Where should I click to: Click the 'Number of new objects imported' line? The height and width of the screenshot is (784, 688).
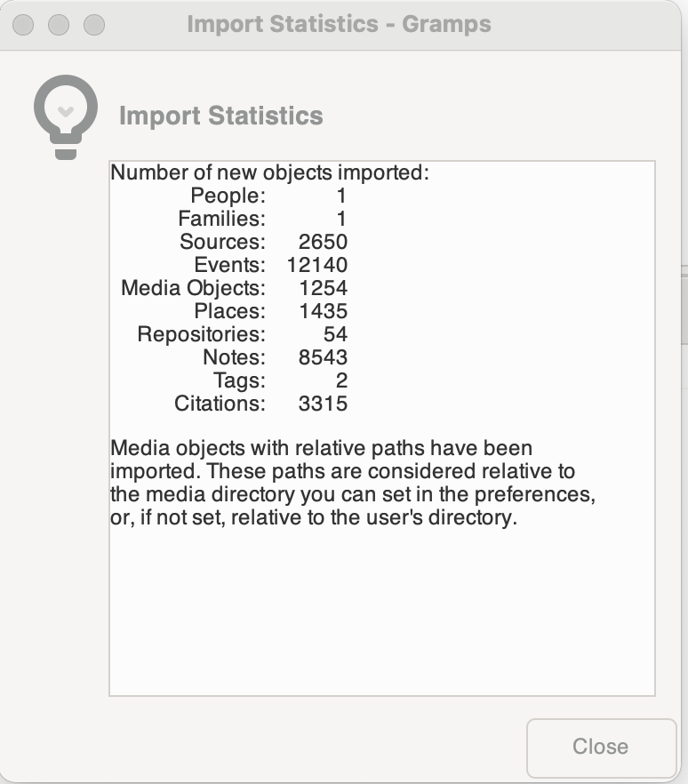pos(269,172)
